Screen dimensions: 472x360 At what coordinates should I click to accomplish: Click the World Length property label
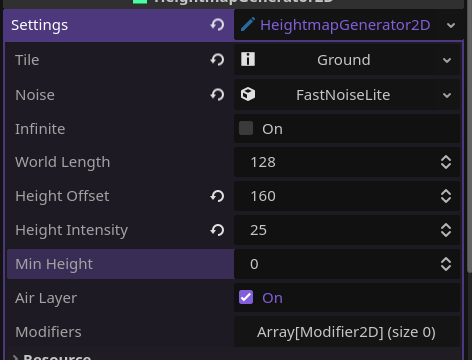pyautogui.click(x=62, y=163)
